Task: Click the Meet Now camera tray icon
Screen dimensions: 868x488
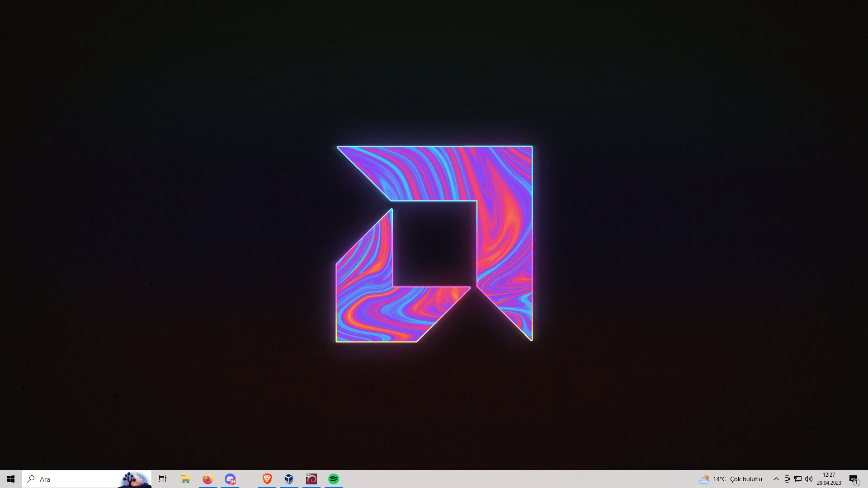Action: pyautogui.click(x=787, y=479)
